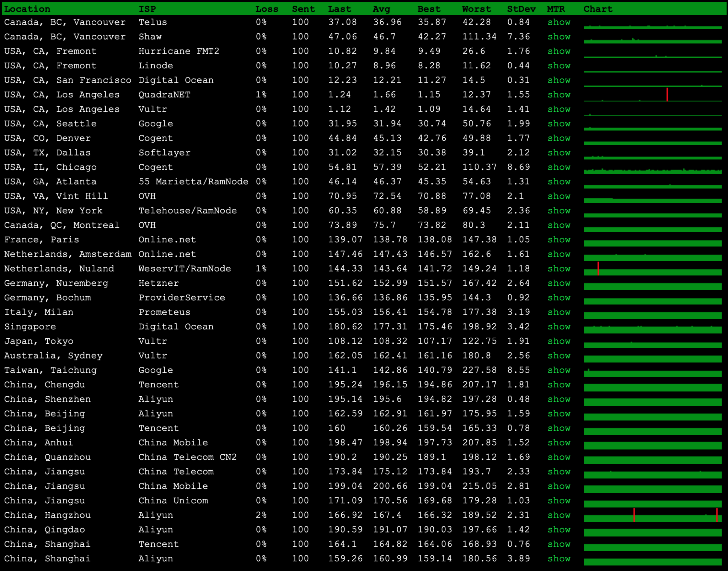728x571 pixels.
Task: Open MTR for Digital Ocean Singapore
Action: click(x=559, y=327)
